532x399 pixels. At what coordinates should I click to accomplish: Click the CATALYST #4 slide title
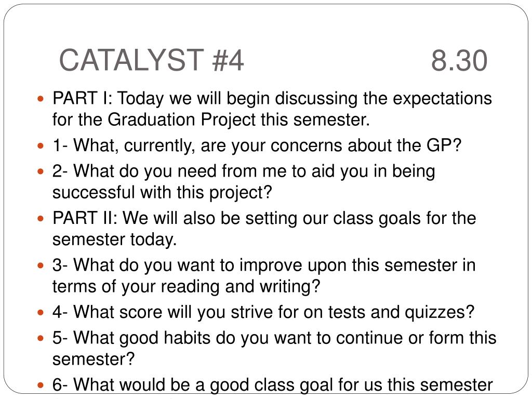point(151,60)
